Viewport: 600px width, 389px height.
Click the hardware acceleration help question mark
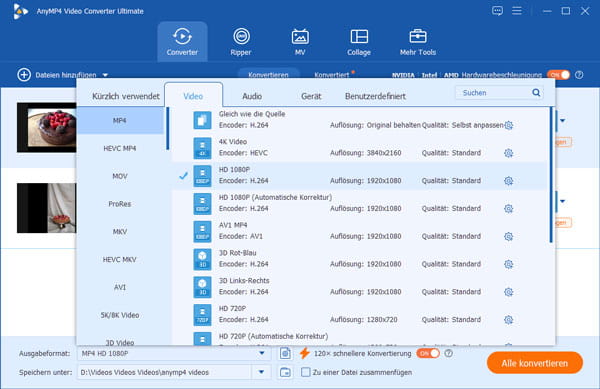pos(579,75)
